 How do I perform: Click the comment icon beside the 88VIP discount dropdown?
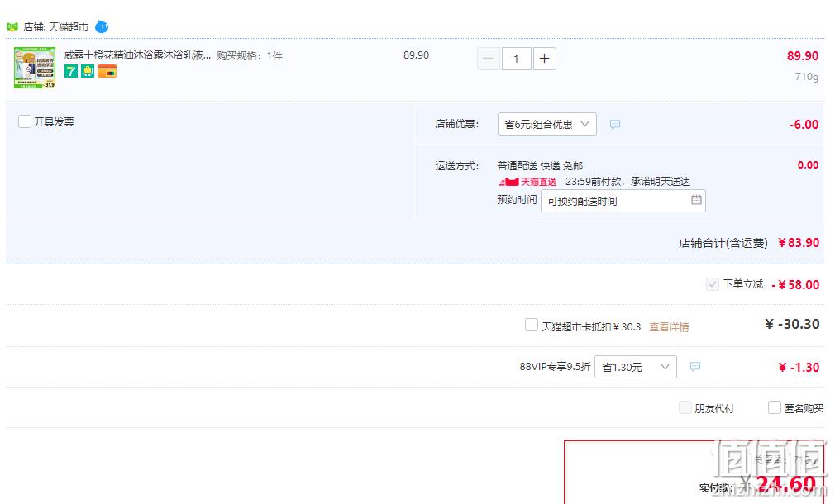pyautogui.click(x=695, y=367)
